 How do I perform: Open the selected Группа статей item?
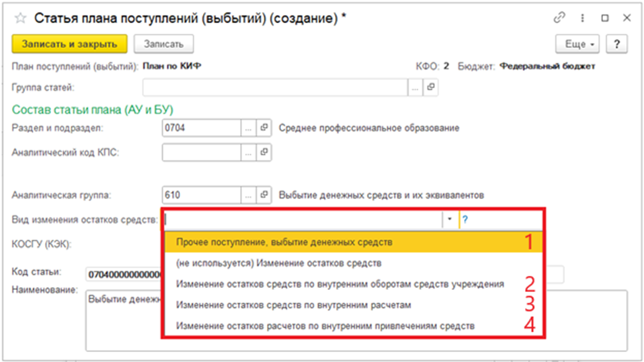430,87
